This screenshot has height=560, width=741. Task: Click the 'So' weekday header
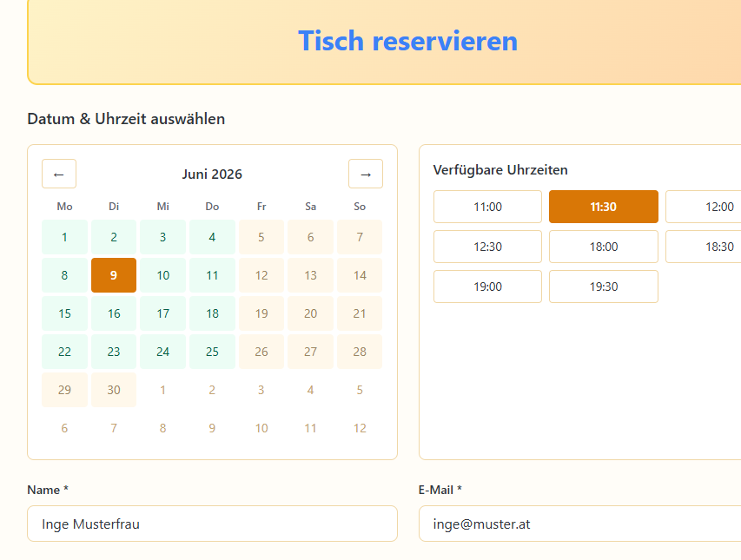tap(360, 207)
